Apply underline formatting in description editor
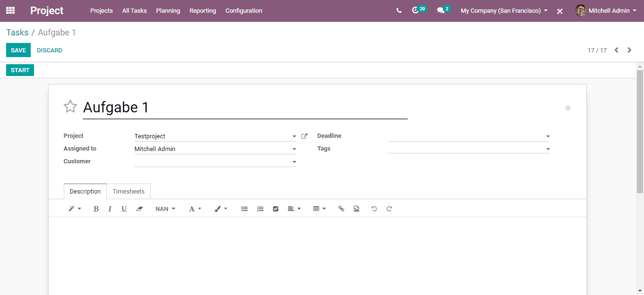This screenshot has height=295, width=644. [124, 209]
